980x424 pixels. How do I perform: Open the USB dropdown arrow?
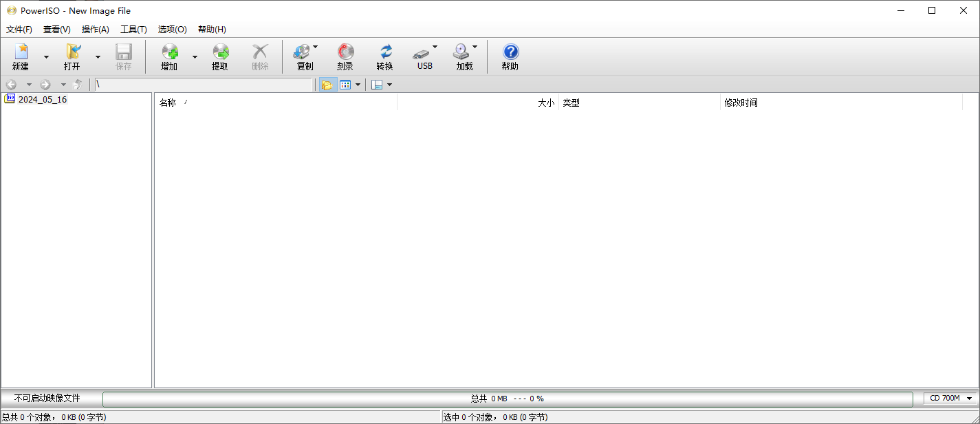[435, 47]
